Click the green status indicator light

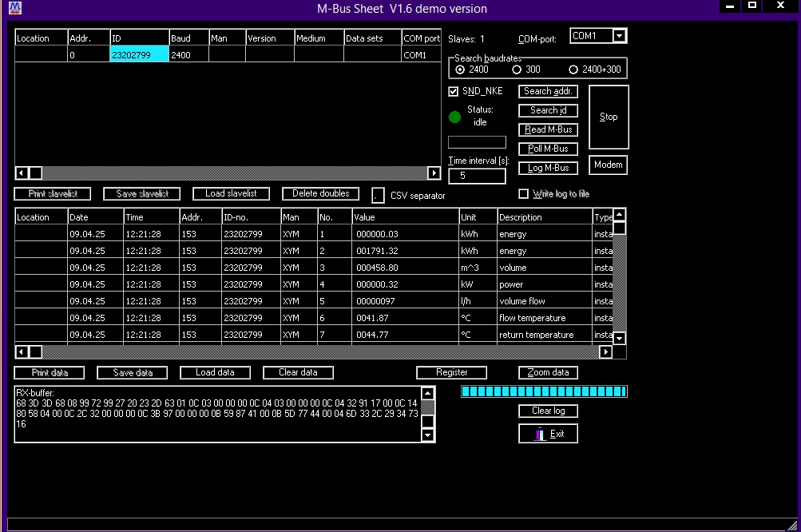click(454, 117)
